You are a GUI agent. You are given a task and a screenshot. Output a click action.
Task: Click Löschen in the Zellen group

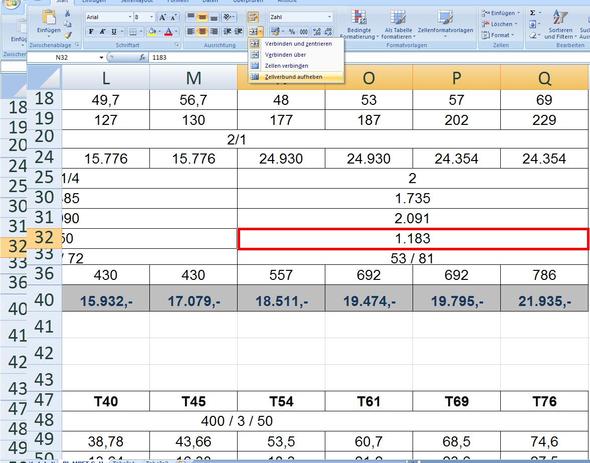(499, 24)
